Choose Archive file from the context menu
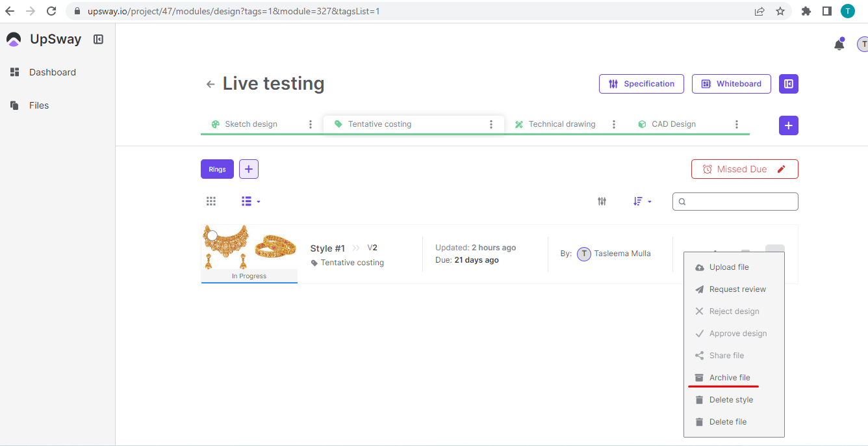Viewport: 868px width, 446px height. (x=729, y=378)
